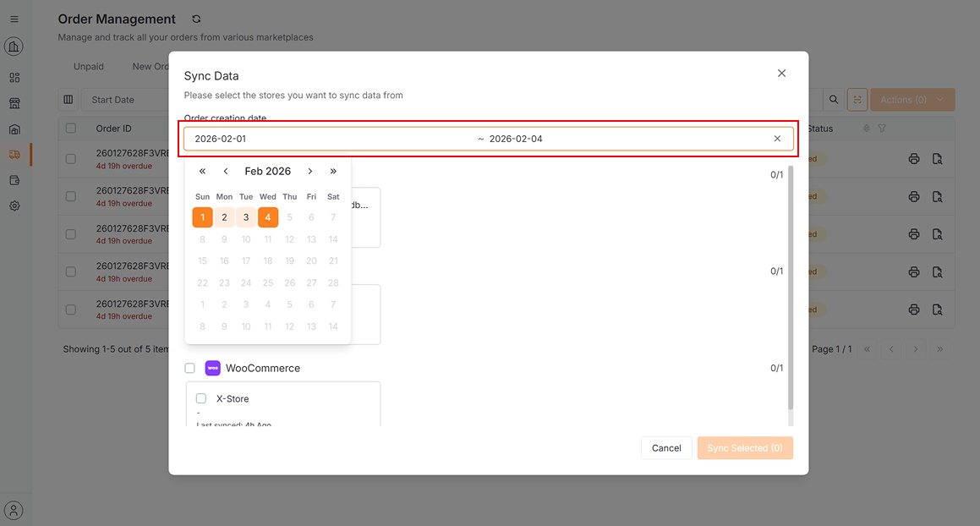The image size is (980, 526).
Task: Click the settings gear in the sidebar
Action: coord(14,205)
